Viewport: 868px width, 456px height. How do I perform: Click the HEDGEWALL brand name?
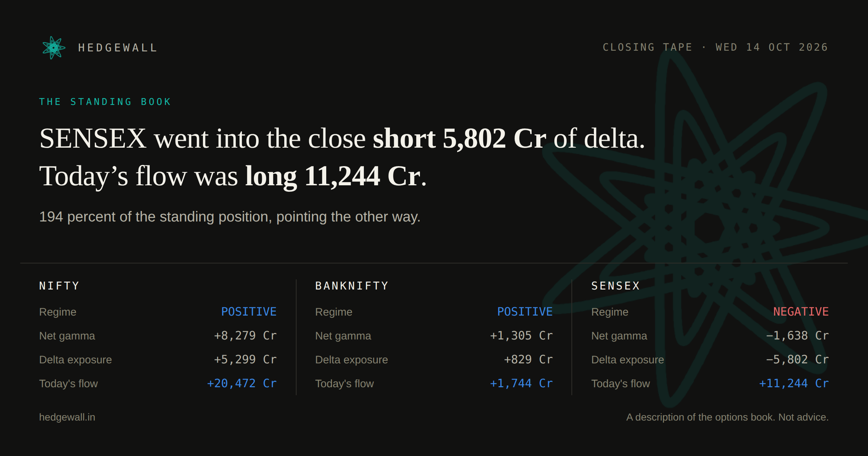118,48
